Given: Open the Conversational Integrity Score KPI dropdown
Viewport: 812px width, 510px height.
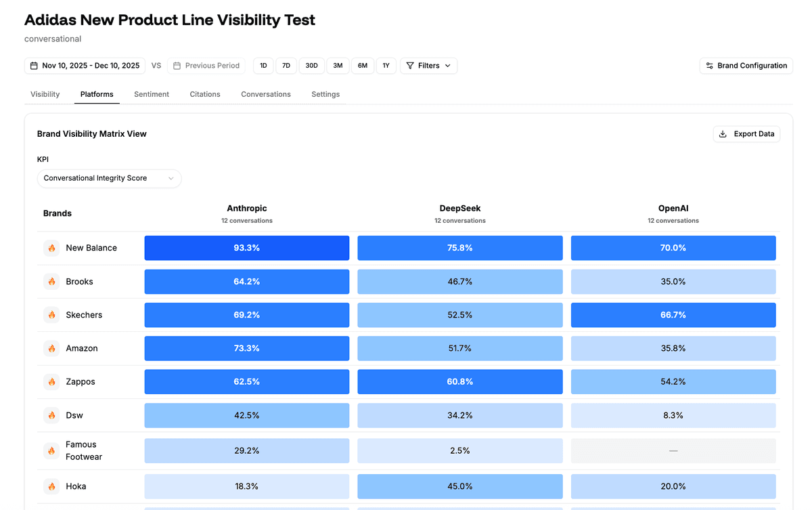Looking at the screenshot, I should click(109, 178).
